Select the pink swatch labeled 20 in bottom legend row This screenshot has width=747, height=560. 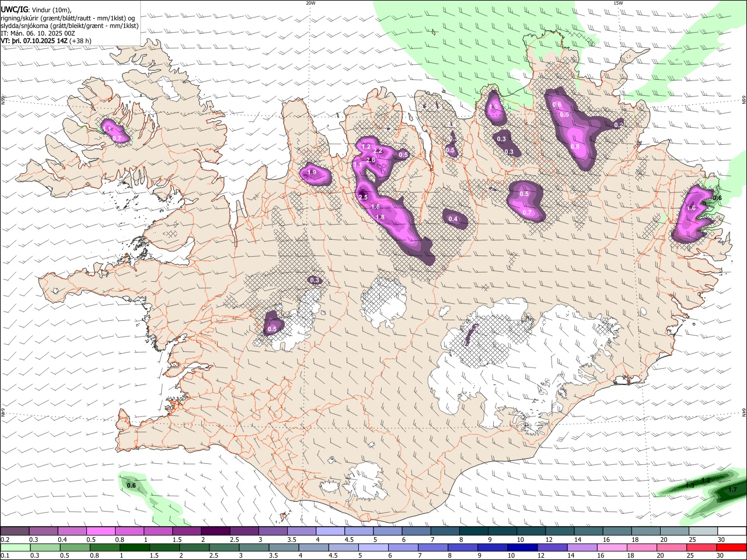(x=671, y=548)
